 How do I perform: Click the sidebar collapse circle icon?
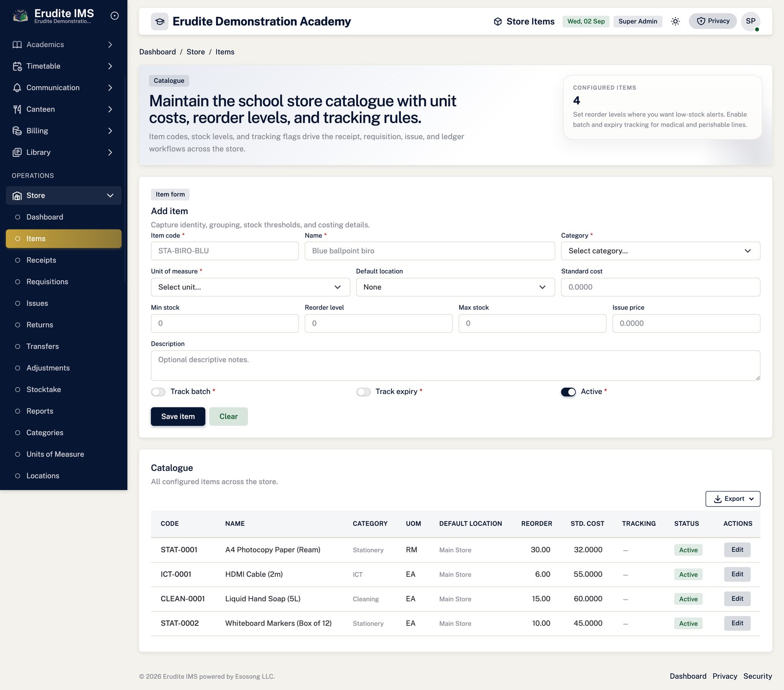tap(115, 16)
